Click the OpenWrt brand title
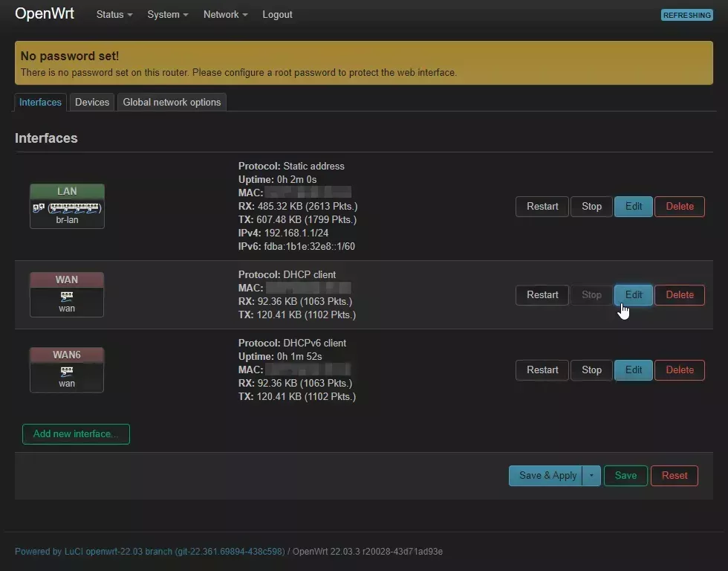The height and width of the screenshot is (571, 728). (x=45, y=13)
